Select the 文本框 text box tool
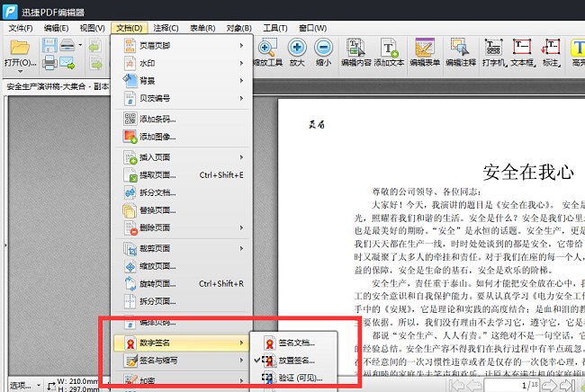Viewport: 585px width, 392px height. pyautogui.click(x=523, y=52)
